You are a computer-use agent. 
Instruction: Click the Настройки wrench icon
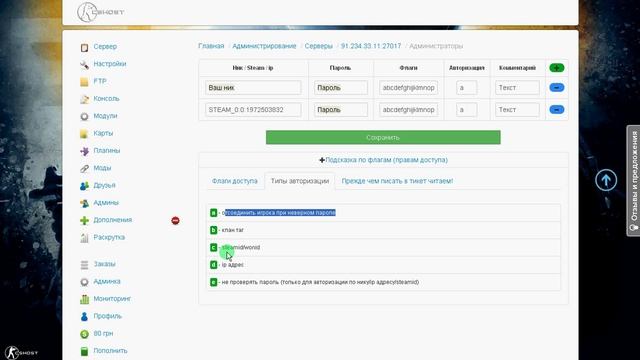point(84,64)
